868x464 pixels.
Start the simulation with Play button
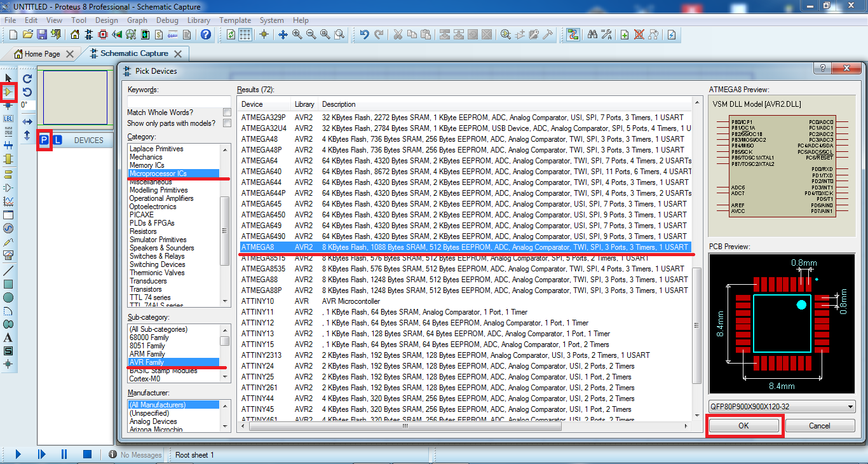click(18, 454)
